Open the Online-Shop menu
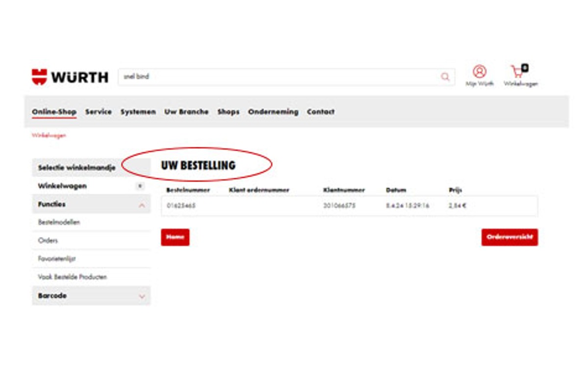588x392 pixels. point(54,112)
